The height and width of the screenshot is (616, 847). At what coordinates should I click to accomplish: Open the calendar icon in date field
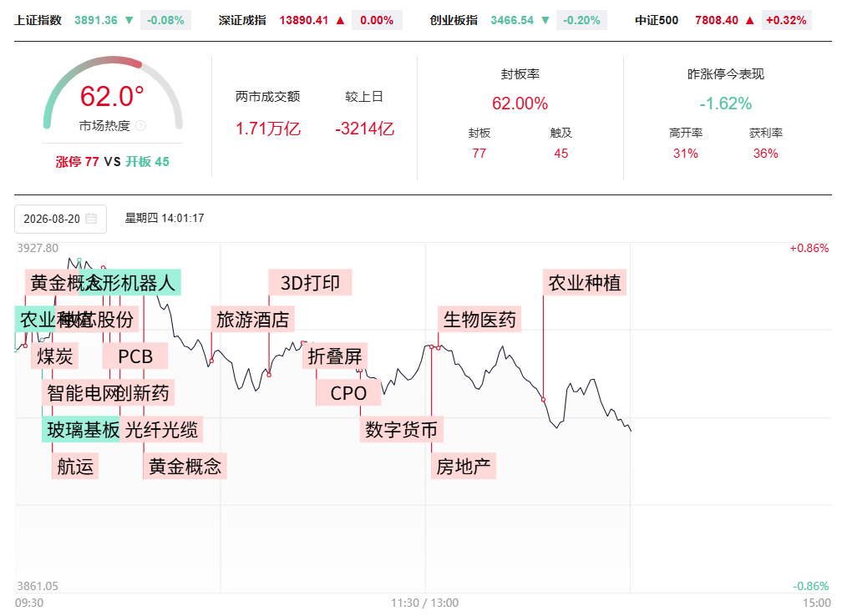[x=91, y=219]
